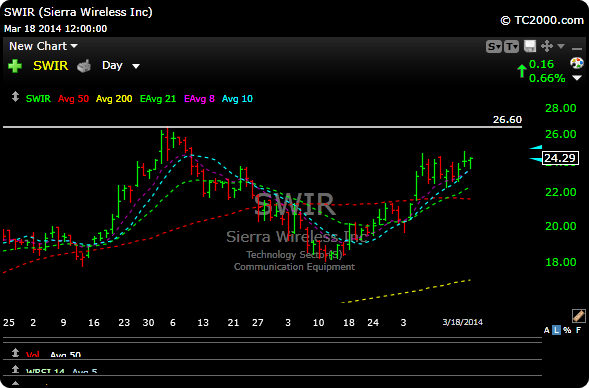The image size is (589, 388).
Task: Click the 26.60 horizontal line label
Action: coord(507,119)
